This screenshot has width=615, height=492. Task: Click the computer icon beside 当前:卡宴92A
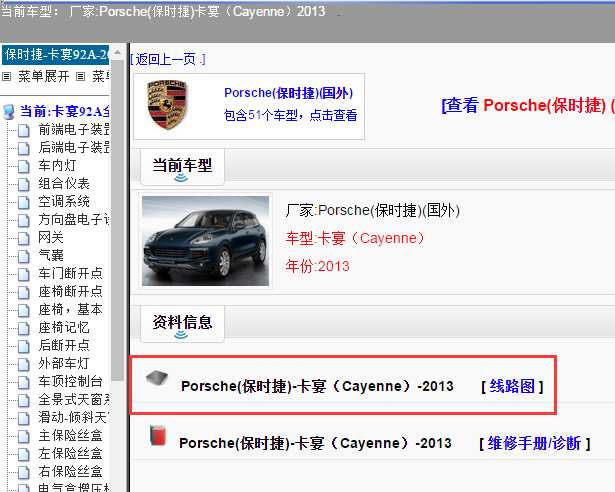point(9,112)
